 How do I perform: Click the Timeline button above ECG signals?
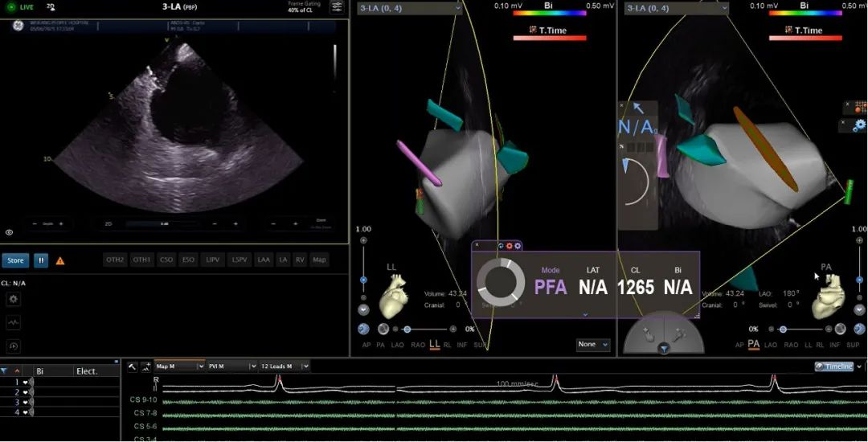click(833, 366)
